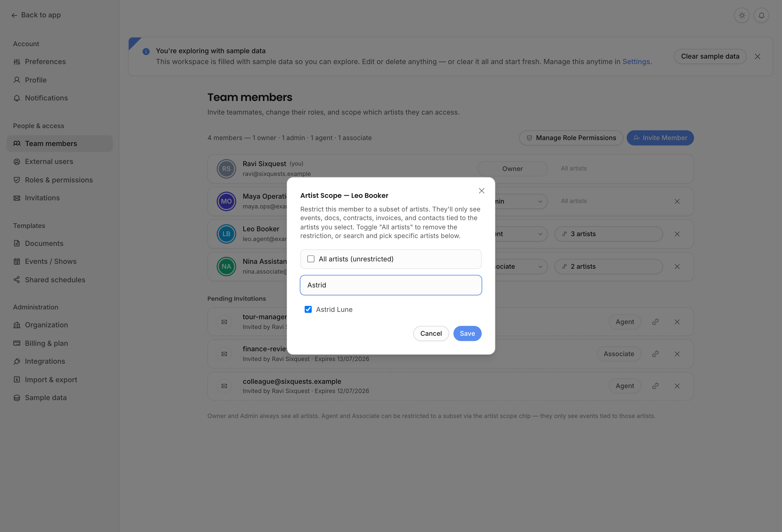Open notifications bell in top bar
Screen dimensions: 782x532
point(761,15)
